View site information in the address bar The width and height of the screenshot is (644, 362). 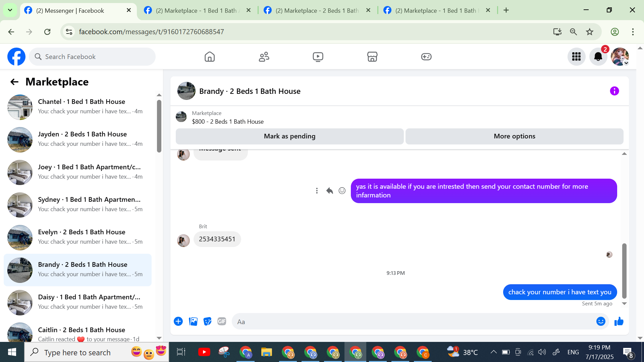coord(69,32)
